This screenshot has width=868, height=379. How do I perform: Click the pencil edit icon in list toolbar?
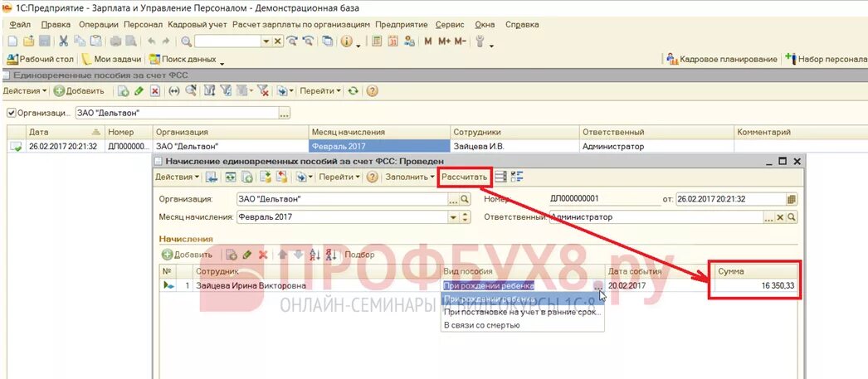(139, 91)
